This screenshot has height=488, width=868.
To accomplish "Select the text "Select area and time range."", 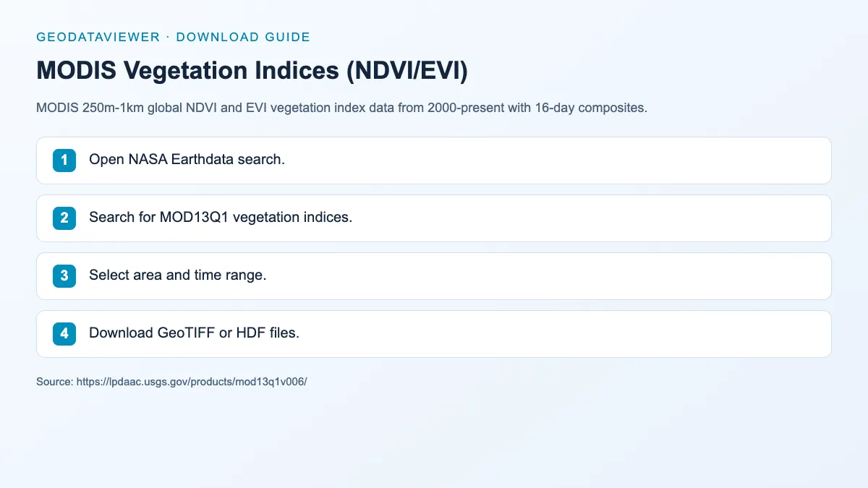I will coord(178,275).
